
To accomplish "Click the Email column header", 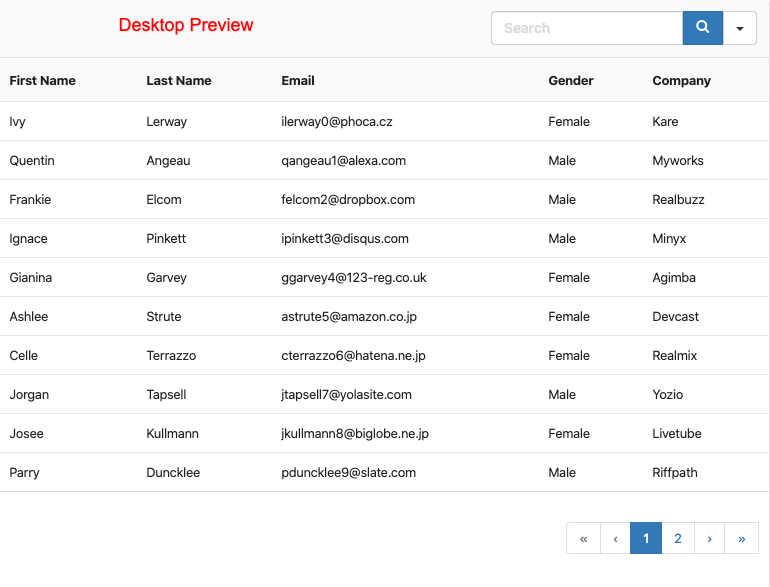I will pyautogui.click(x=298, y=81).
